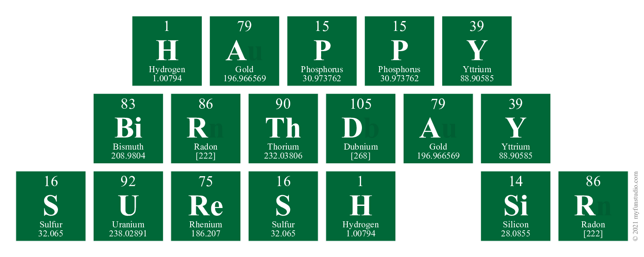644x257 pixels.
Task: Click the Radon tile next to Silicon
Action: [x=593, y=206]
